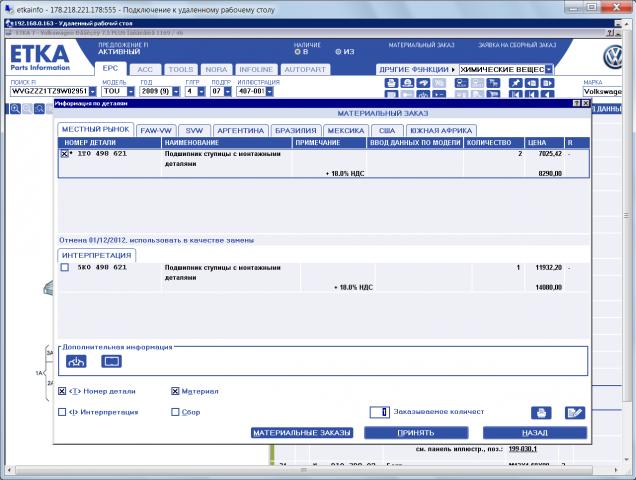
Task: Click the Материальные заказы button
Action: click(x=302, y=433)
